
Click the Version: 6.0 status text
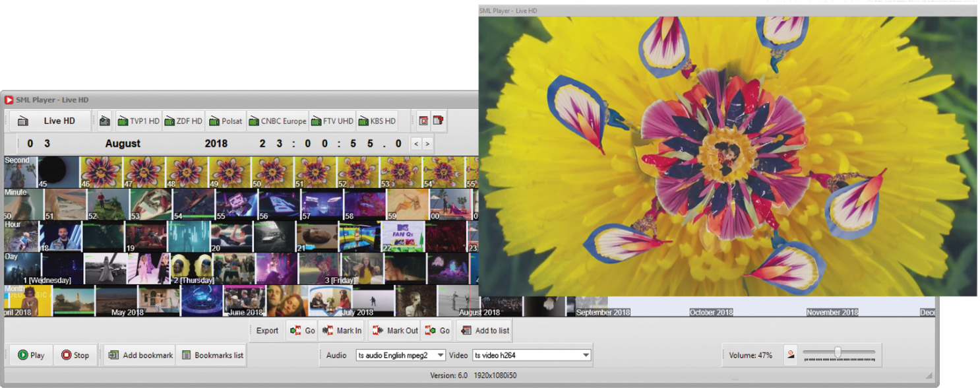[x=448, y=375]
